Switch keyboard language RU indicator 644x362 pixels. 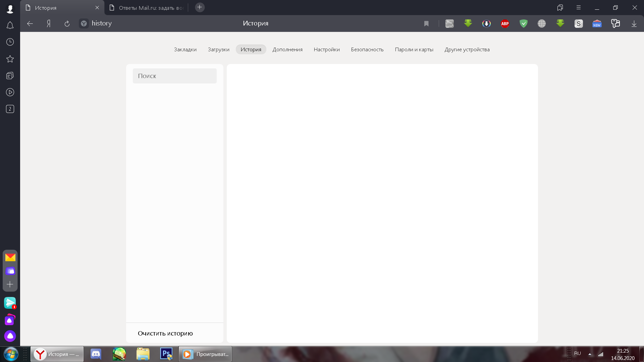[578, 354]
